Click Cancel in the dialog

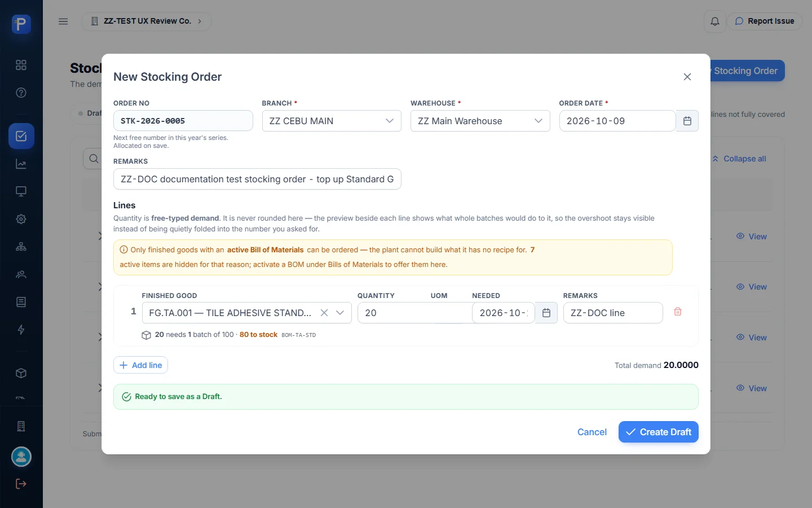click(592, 432)
